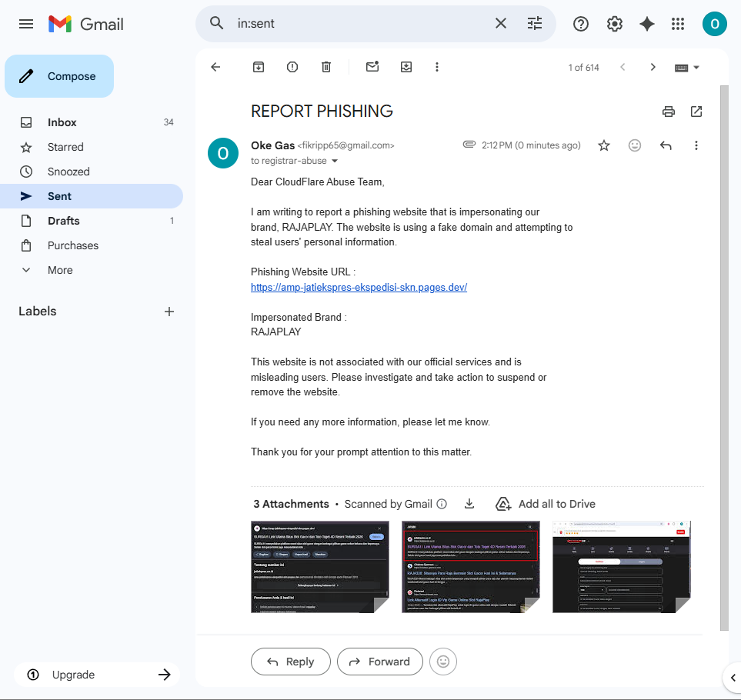741x700 pixels.
Task: Open email in a new window
Action: [x=696, y=112]
